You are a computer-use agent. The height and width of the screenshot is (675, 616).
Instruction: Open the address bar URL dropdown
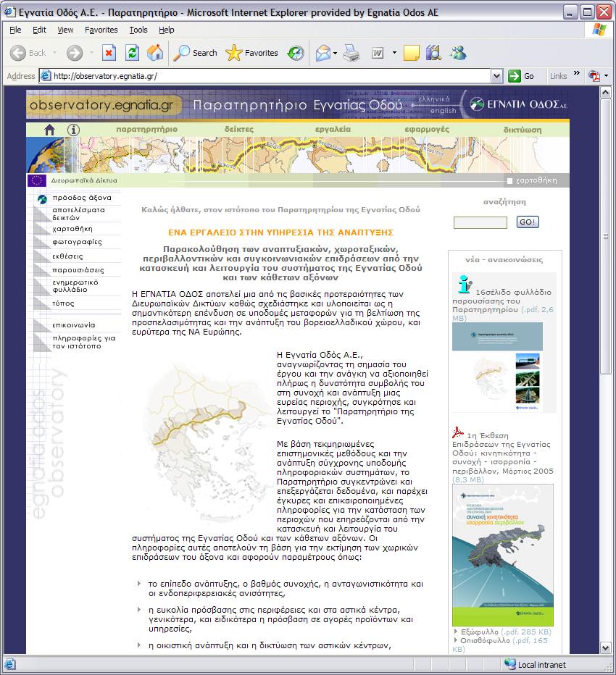point(496,76)
